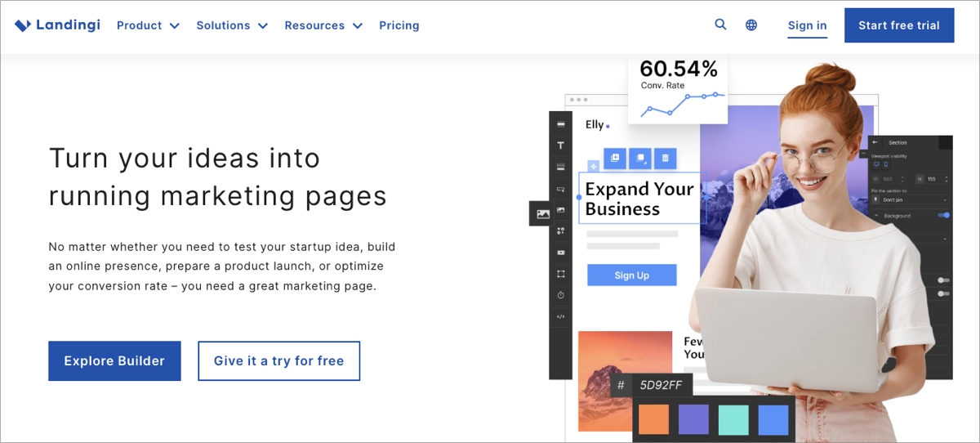This screenshot has width=980, height=443.
Task: Select the orange color swatch
Action: pos(653,420)
